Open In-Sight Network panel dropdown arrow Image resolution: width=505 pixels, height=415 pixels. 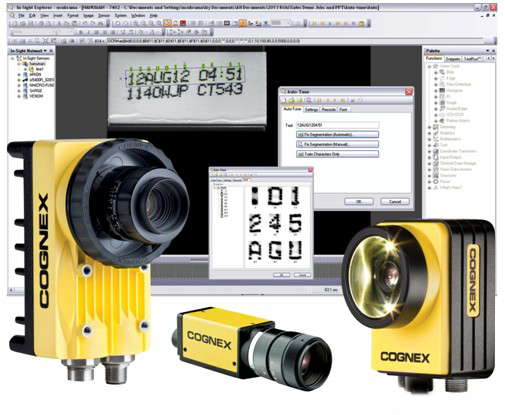(45, 51)
